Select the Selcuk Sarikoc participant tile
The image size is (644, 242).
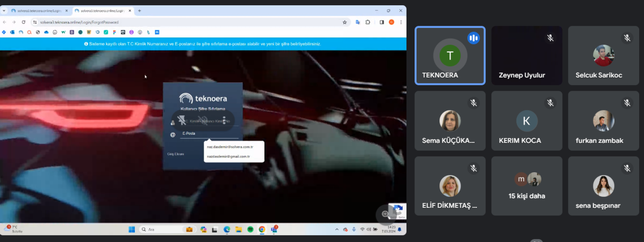pos(603,56)
